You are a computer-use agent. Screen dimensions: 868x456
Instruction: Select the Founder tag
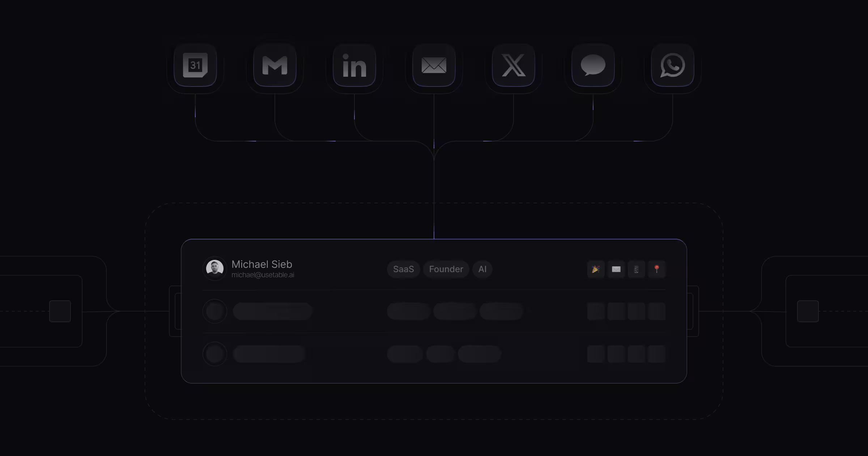coord(446,269)
